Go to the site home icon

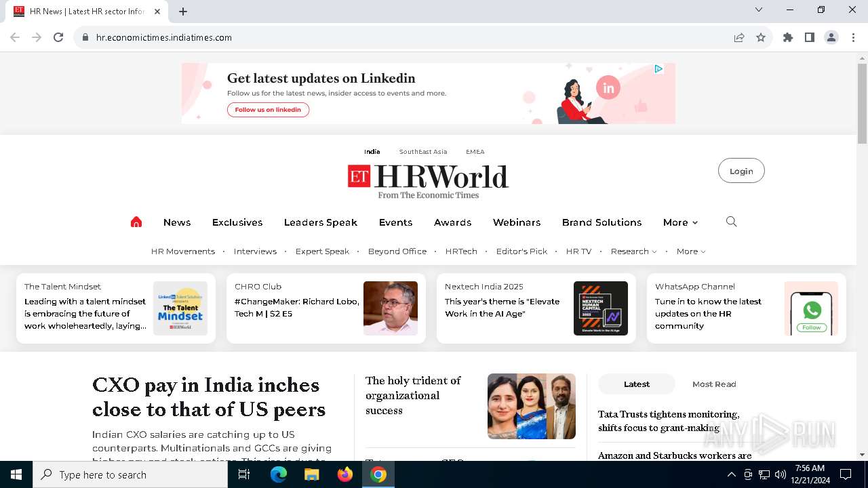tap(136, 222)
